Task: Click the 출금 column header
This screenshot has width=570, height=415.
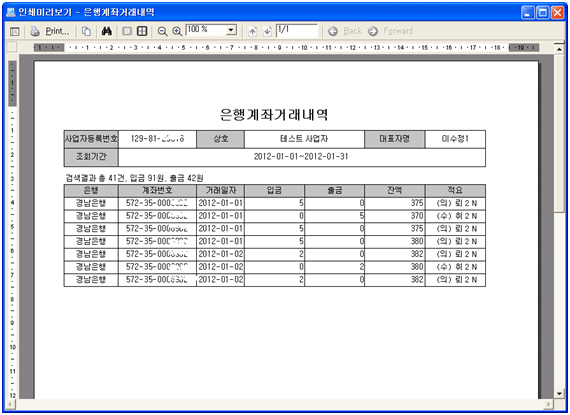Action: (334, 190)
